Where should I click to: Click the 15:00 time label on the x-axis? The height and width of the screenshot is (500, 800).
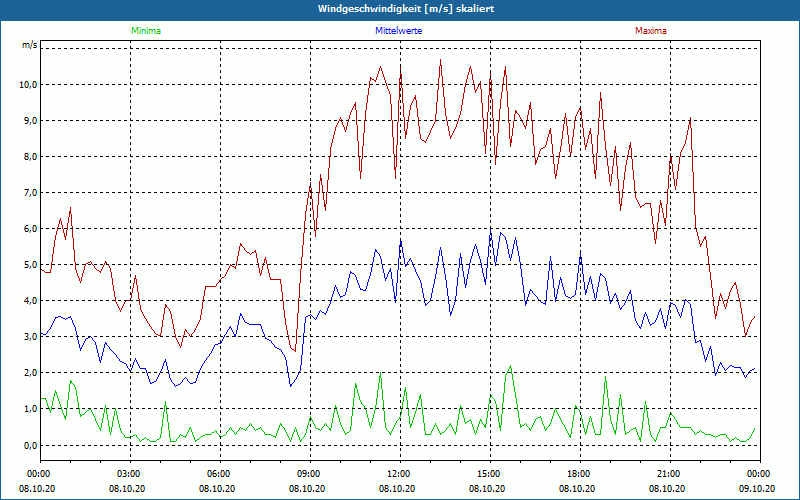[490, 474]
